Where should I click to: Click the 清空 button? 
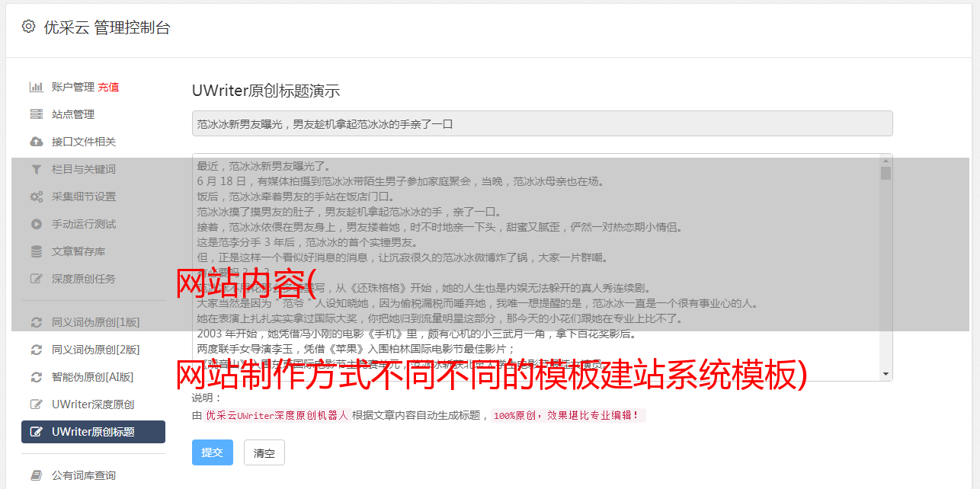264,452
